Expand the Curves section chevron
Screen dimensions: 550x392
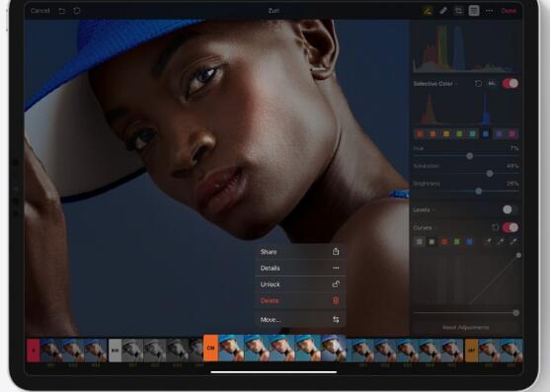pos(435,228)
